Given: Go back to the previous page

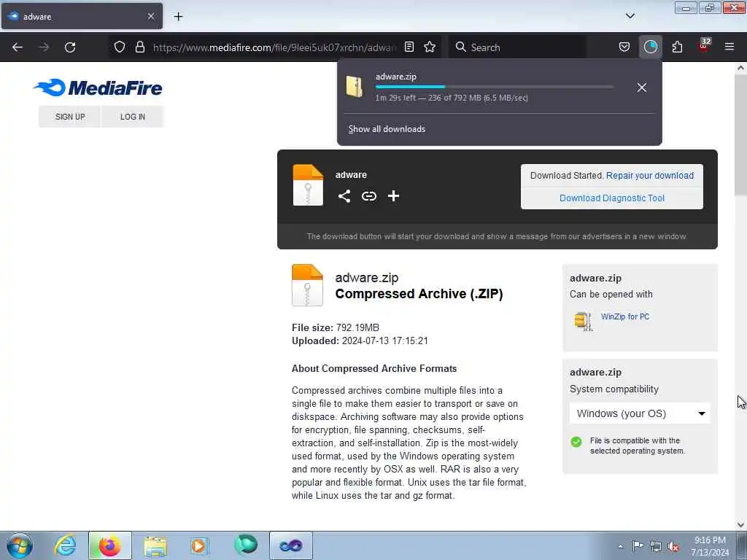Looking at the screenshot, I should tap(18, 47).
